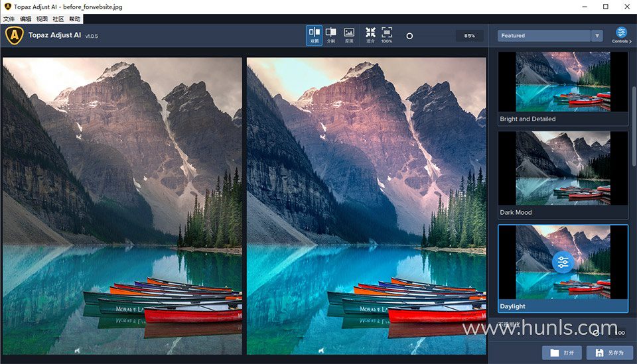Image resolution: width=637 pixels, height=364 pixels.
Task: Click the zoom slider handle
Action: pyautogui.click(x=409, y=36)
